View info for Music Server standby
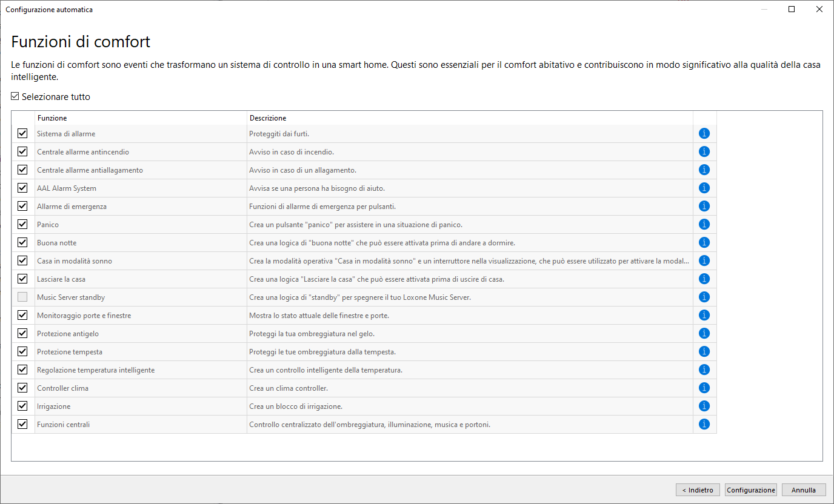 pos(704,297)
